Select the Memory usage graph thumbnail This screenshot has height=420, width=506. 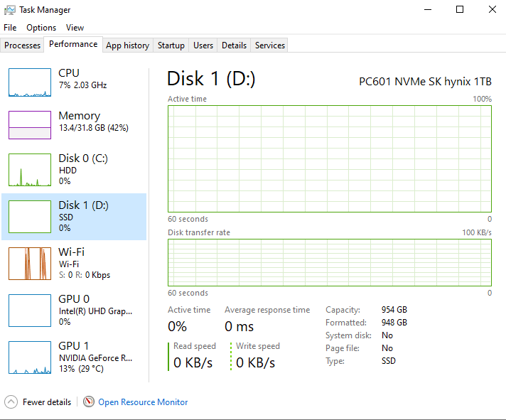point(30,125)
